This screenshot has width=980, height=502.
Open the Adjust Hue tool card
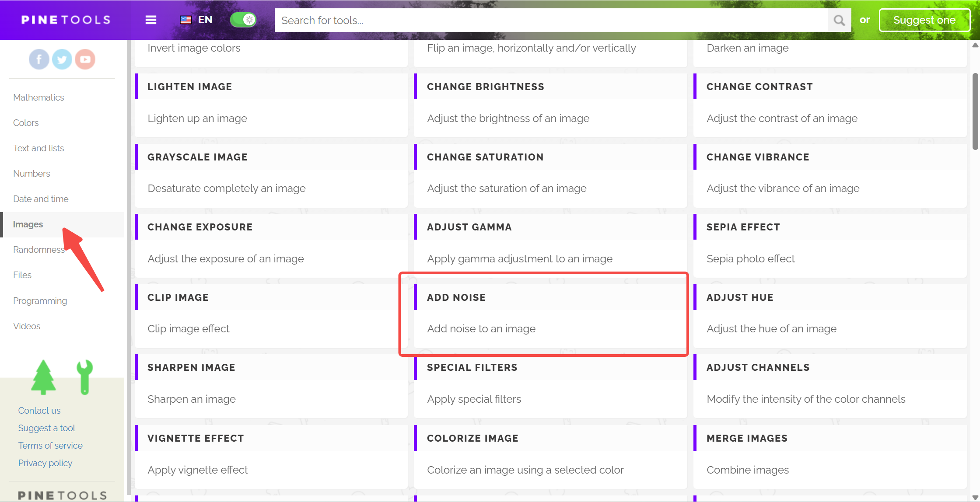coord(740,297)
